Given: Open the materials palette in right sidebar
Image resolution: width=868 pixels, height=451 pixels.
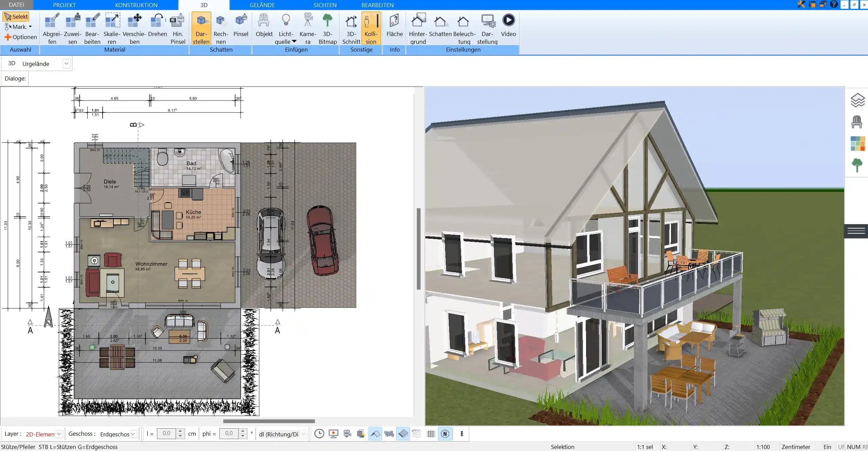Looking at the screenshot, I should tap(857, 144).
